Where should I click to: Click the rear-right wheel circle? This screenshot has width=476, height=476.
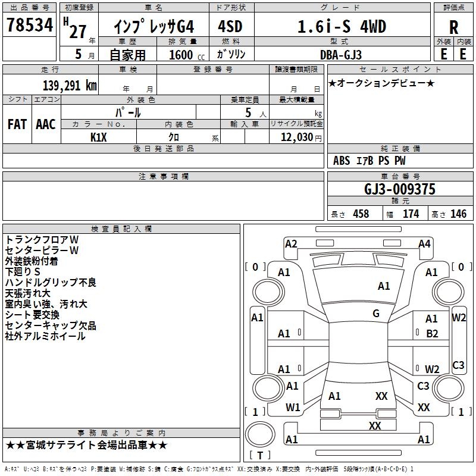[448, 388]
